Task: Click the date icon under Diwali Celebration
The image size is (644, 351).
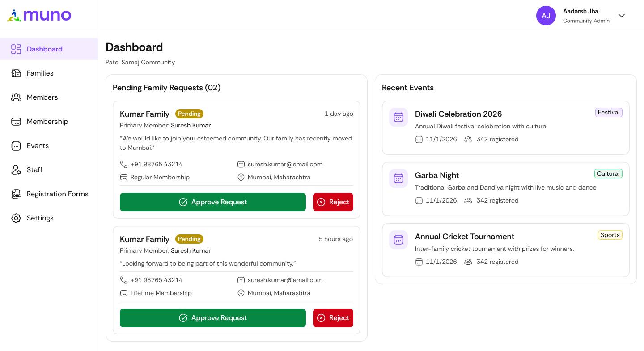Action: click(x=419, y=139)
